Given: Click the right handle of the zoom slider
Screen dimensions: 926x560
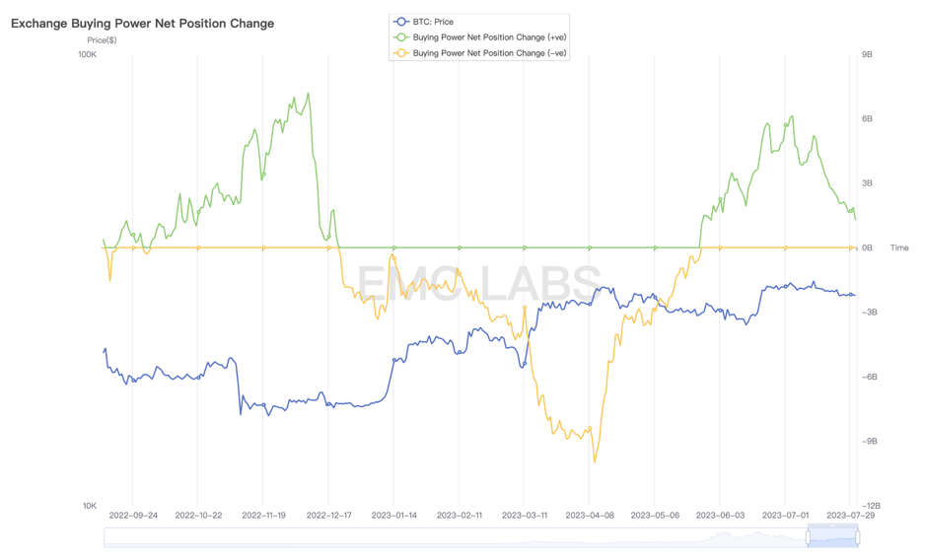Looking at the screenshot, I should click(858, 537).
